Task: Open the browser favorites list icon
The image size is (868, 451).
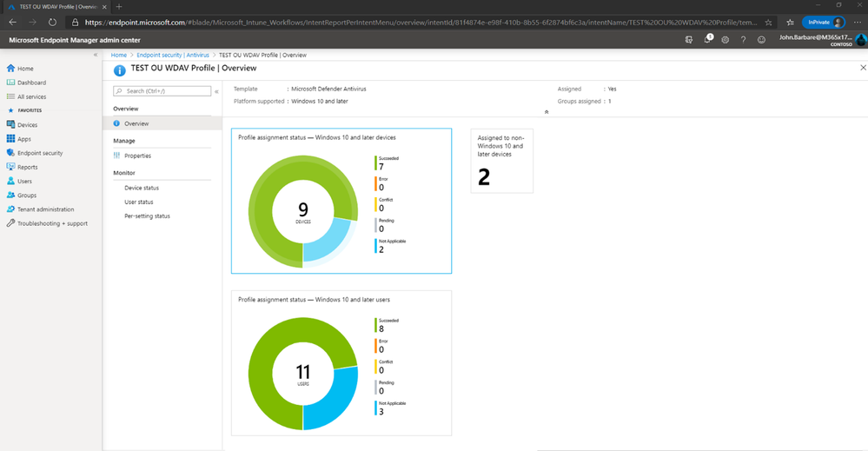Action: (790, 23)
